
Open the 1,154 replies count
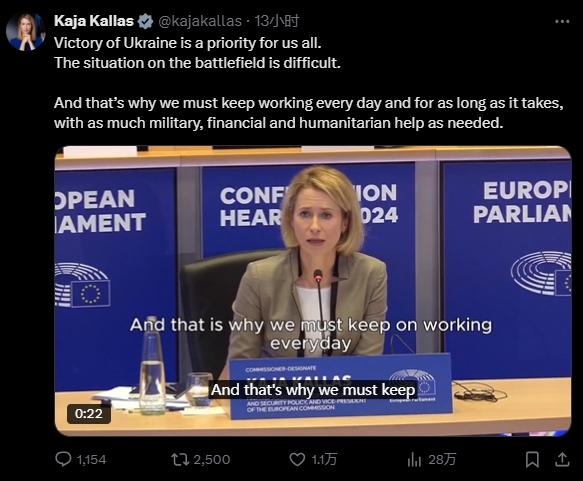pos(91,460)
